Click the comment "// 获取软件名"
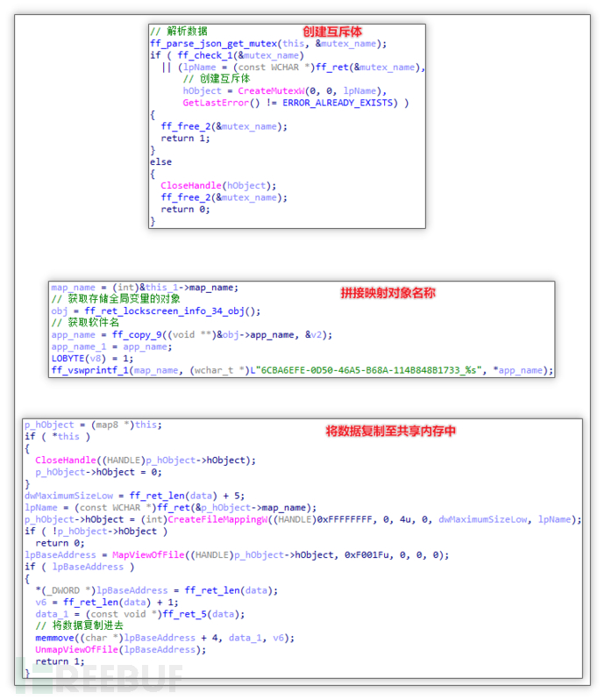 pos(85,322)
